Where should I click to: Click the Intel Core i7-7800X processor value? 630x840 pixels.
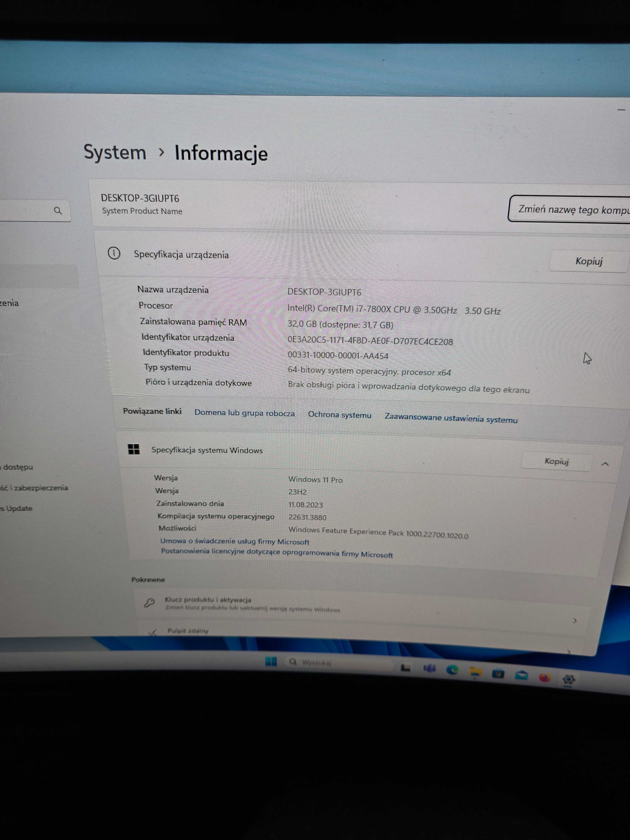coord(394,309)
